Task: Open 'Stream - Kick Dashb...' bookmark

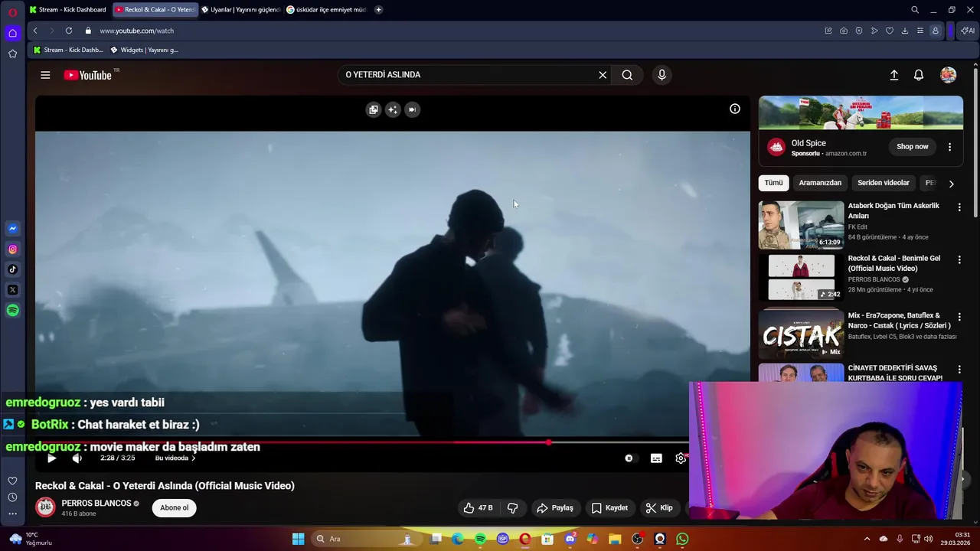Action: click(67, 50)
